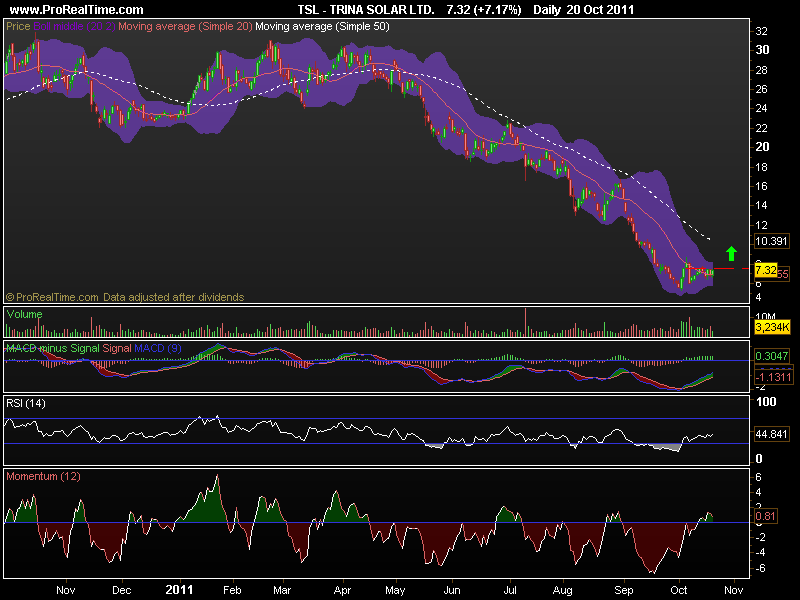Click the RSI (14) panel label

(26, 404)
